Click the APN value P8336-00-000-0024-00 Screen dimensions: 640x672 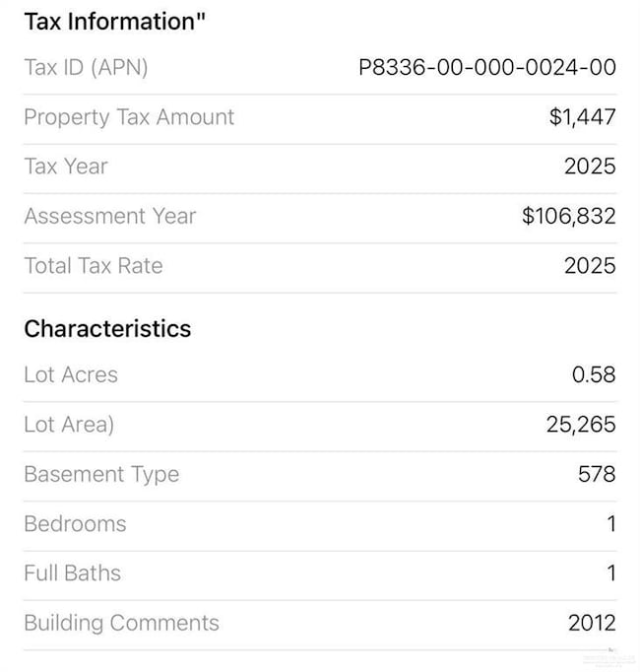(486, 67)
